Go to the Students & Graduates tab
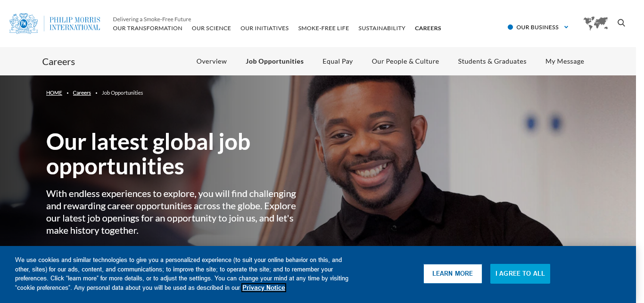Image resolution: width=644 pixels, height=303 pixels. tap(492, 61)
